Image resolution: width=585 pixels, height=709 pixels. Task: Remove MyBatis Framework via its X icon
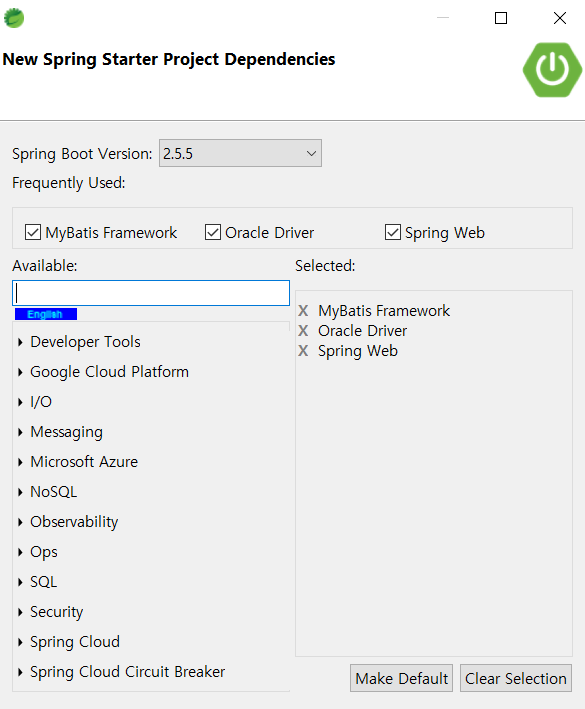coord(303,311)
